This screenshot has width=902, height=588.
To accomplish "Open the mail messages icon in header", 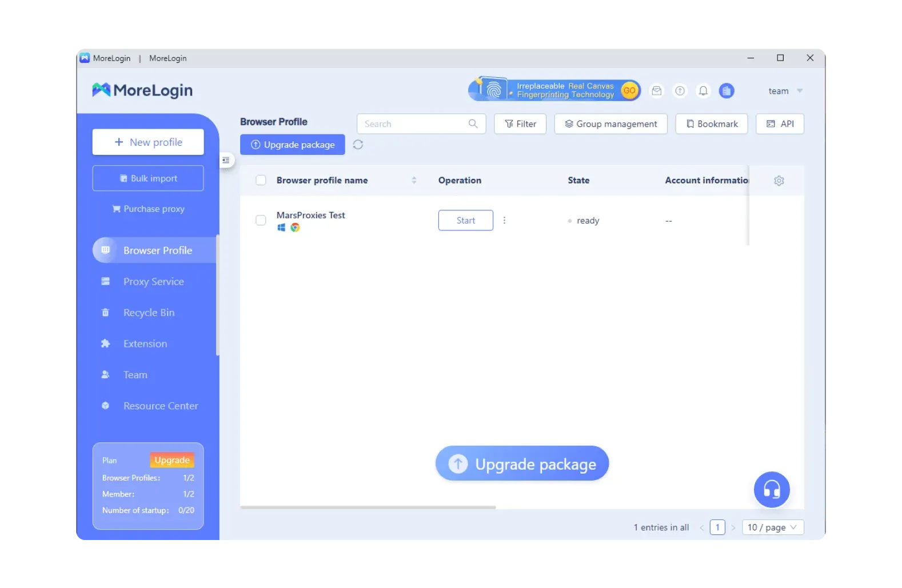I will [x=657, y=91].
